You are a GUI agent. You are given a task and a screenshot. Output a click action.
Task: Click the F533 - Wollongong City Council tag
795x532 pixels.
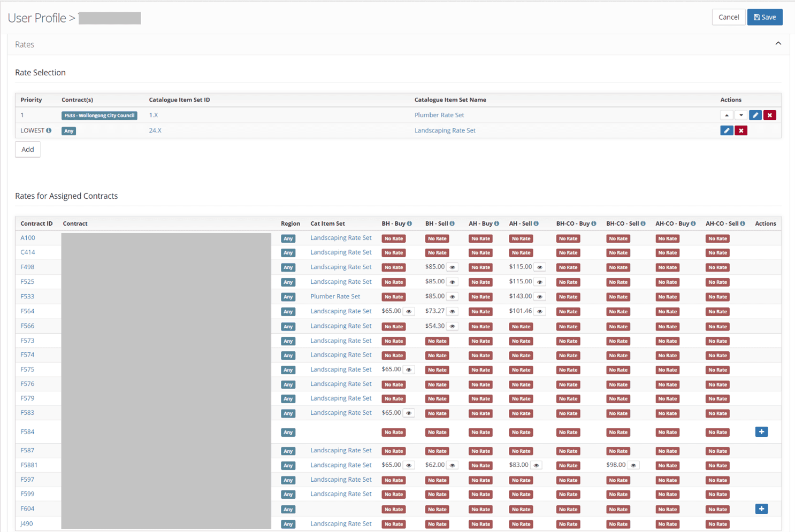coord(99,115)
